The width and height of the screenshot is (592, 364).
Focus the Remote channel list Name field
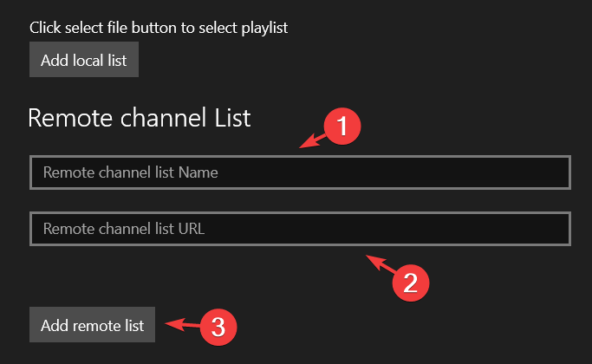pos(300,172)
